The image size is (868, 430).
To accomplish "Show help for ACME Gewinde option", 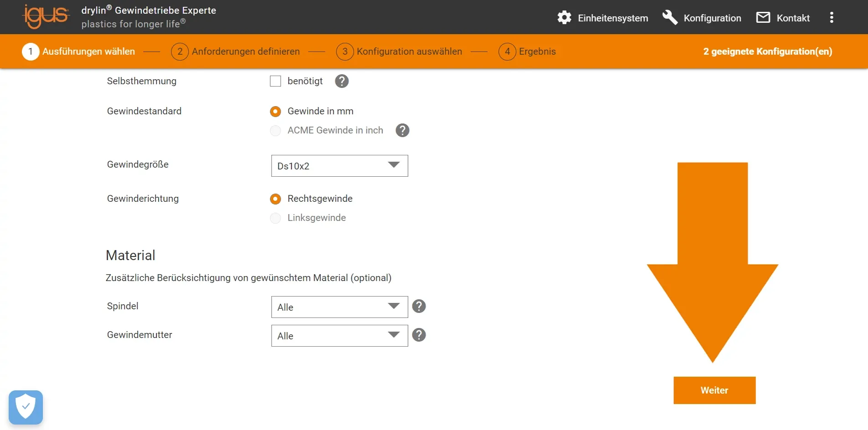I will click(x=402, y=130).
